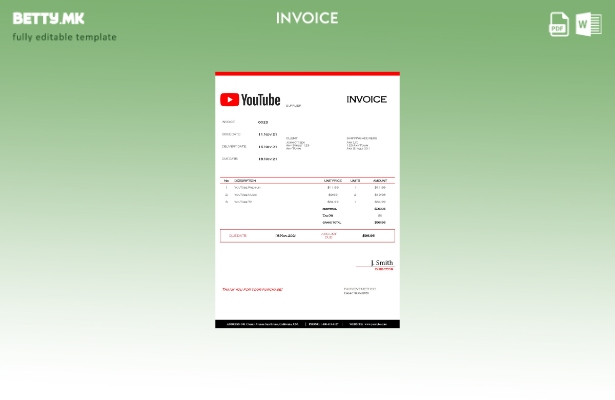Click the INVOICE page heading
This screenshot has height=400, width=615.
307,18
